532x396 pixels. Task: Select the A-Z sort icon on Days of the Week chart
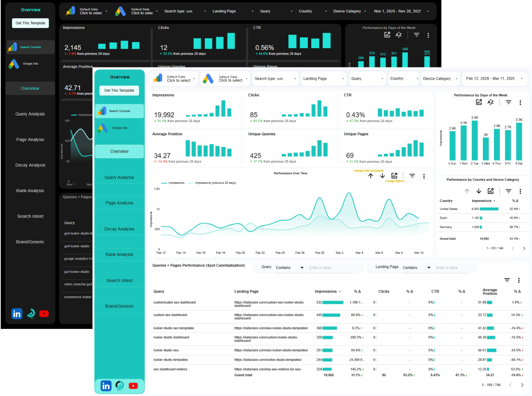(491, 102)
